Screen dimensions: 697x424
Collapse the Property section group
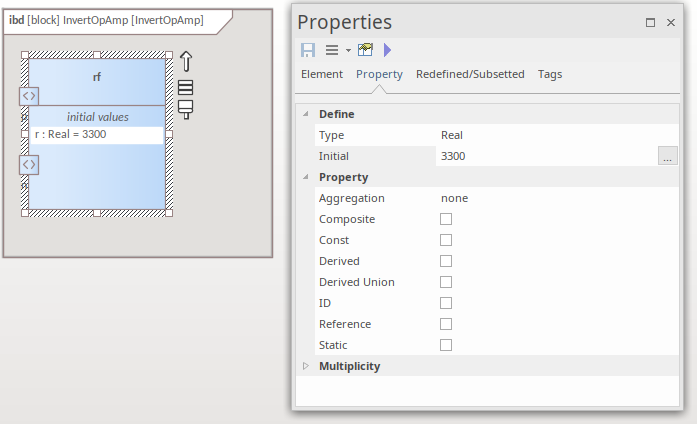pyautogui.click(x=306, y=177)
